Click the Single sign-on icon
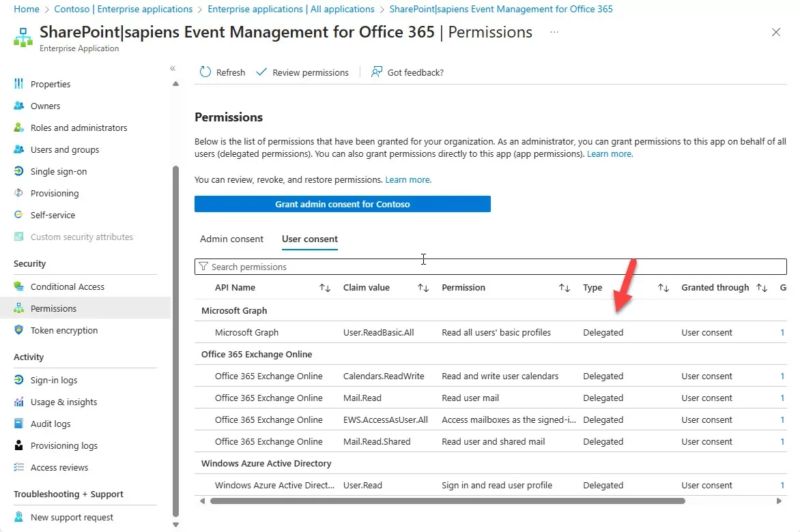The image size is (800, 532). pyautogui.click(x=19, y=171)
